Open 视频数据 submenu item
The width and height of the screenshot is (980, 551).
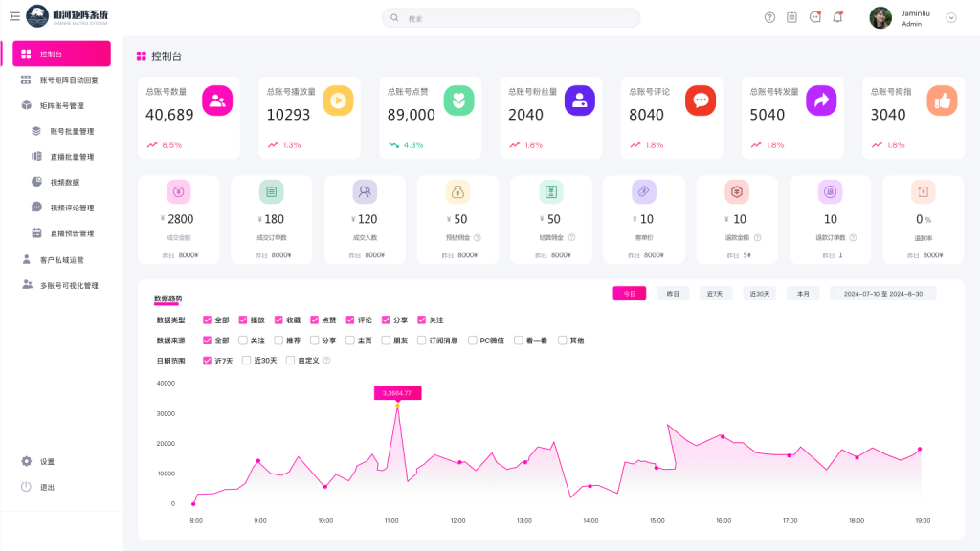click(x=66, y=182)
